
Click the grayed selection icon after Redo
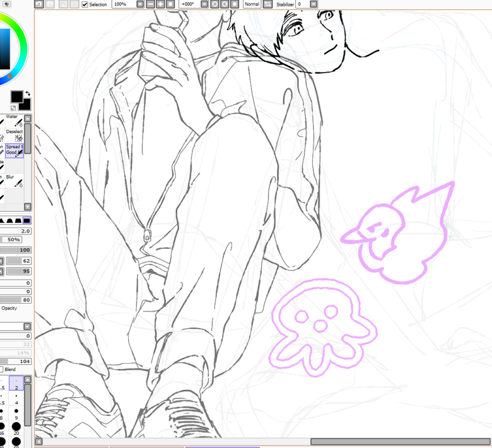[x=64, y=4]
